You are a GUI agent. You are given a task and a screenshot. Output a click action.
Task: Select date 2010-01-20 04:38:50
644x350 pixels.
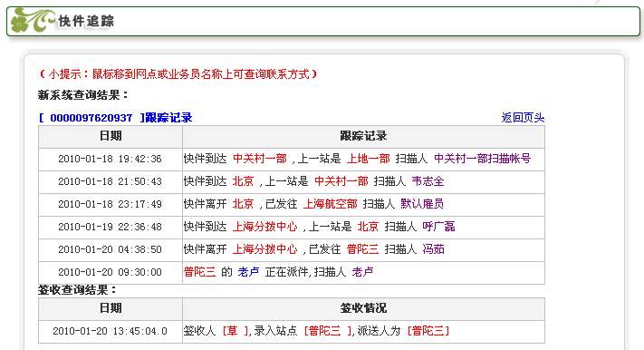111,249
